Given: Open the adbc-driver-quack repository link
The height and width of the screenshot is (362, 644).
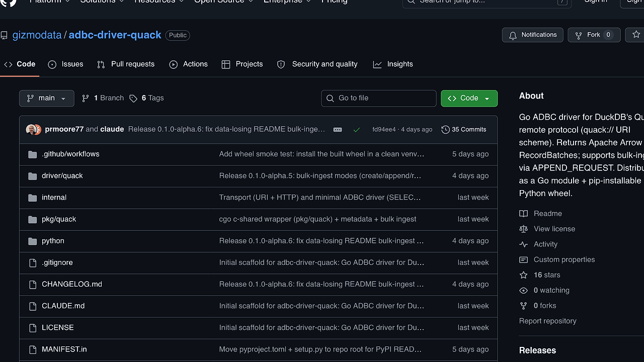Looking at the screenshot, I should click(115, 35).
